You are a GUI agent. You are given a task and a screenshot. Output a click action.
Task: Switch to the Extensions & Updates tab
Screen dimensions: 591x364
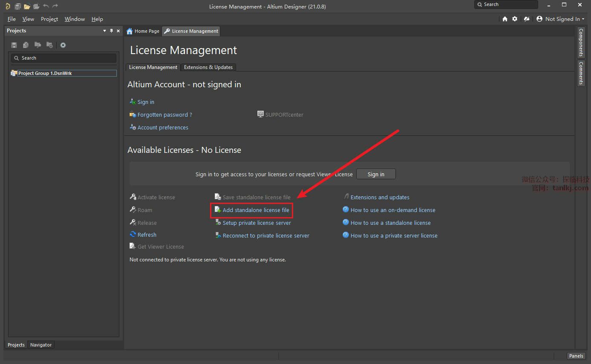[x=208, y=67]
